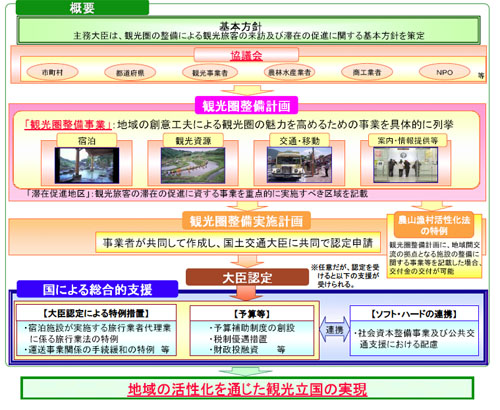The height and width of the screenshot is (410, 500).
Task: Click the pink 観光圏整備計画 title
Action: tap(246, 106)
